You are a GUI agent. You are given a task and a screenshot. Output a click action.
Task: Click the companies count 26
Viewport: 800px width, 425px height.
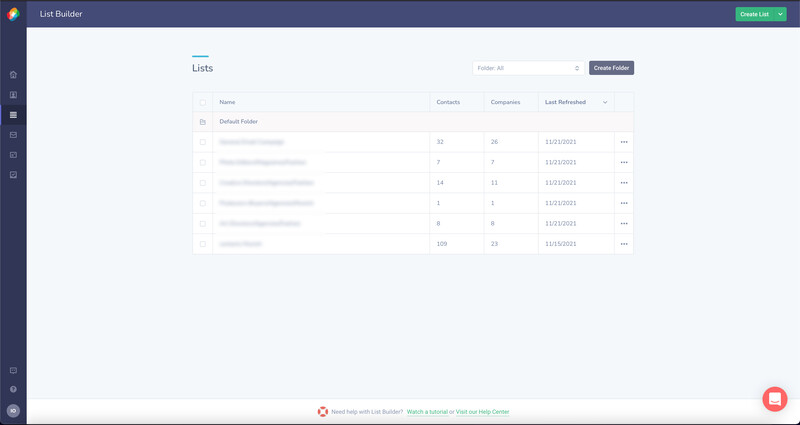pyautogui.click(x=494, y=142)
